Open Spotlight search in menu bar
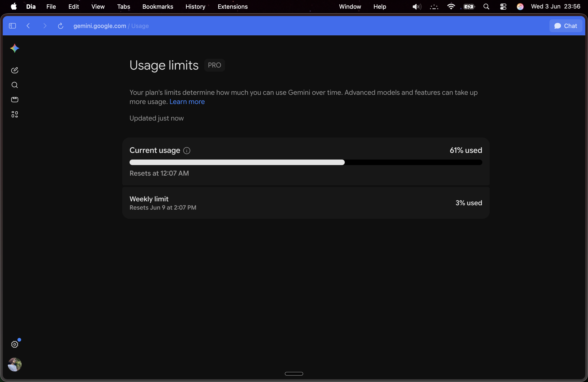 [x=486, y=7]
